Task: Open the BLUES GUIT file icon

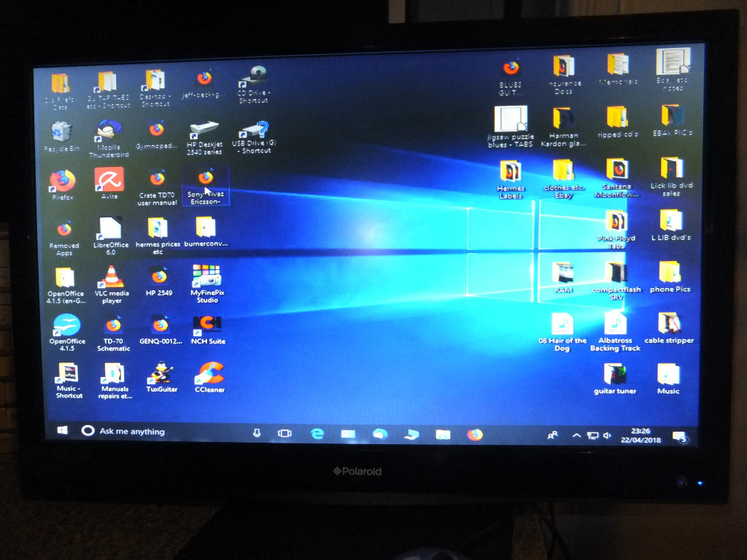Action: [511, 77]
